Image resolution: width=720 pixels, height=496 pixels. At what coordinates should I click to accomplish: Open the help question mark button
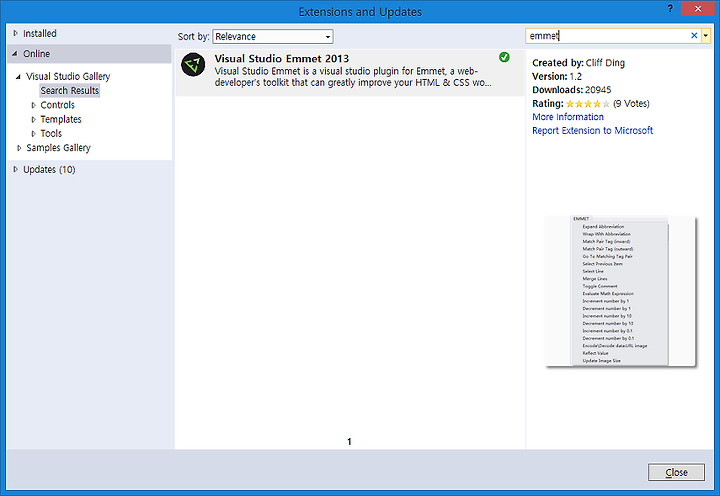click(x=670, y=9)
